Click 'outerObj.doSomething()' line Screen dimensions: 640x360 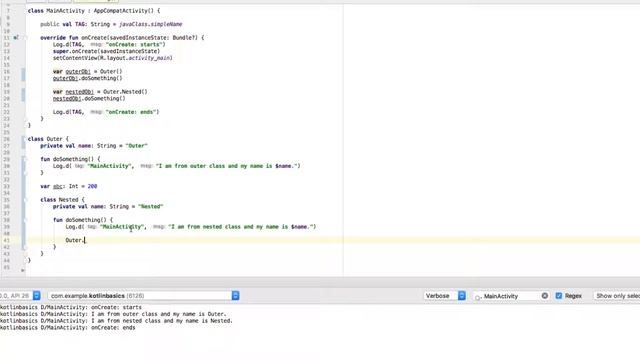tap(87, 78)
